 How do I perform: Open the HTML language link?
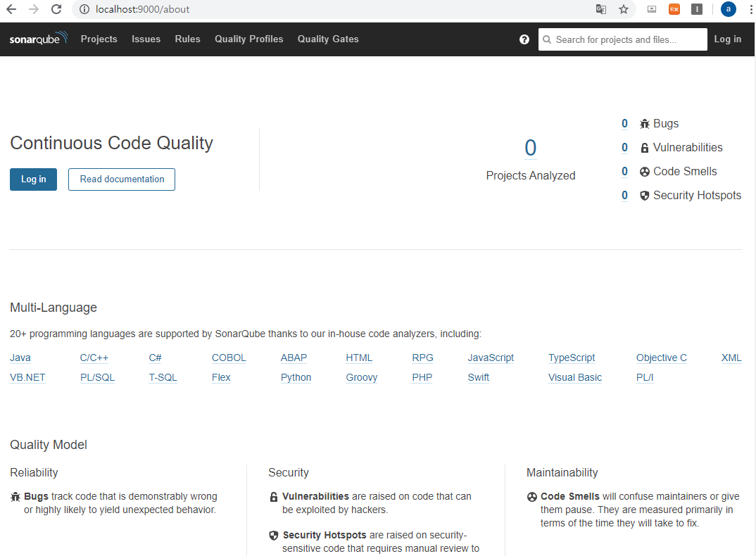(359, 358)
